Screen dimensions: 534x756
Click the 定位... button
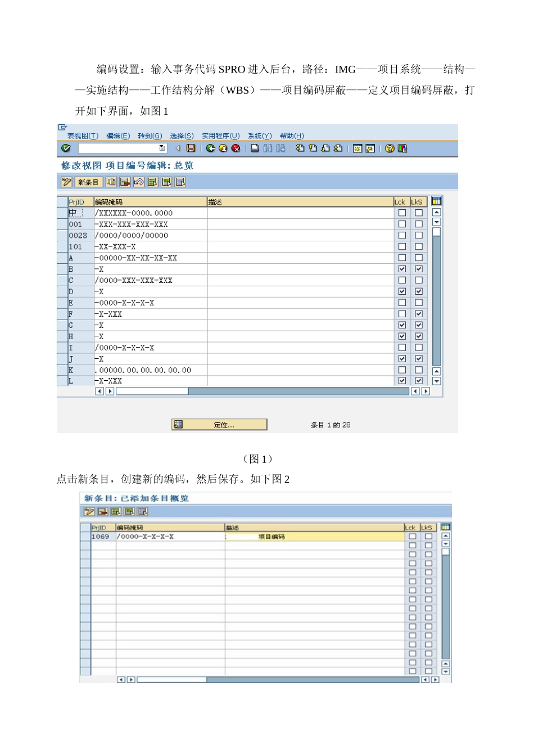click(219, 425)
